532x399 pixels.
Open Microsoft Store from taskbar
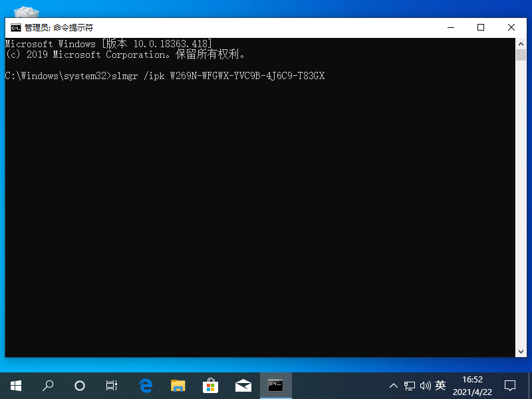coord(210,385)
